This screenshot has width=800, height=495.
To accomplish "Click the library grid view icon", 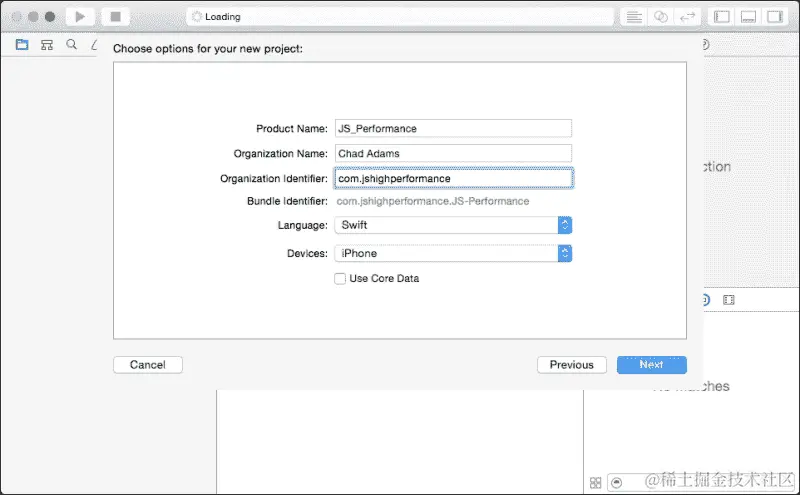I will point(595,482).
